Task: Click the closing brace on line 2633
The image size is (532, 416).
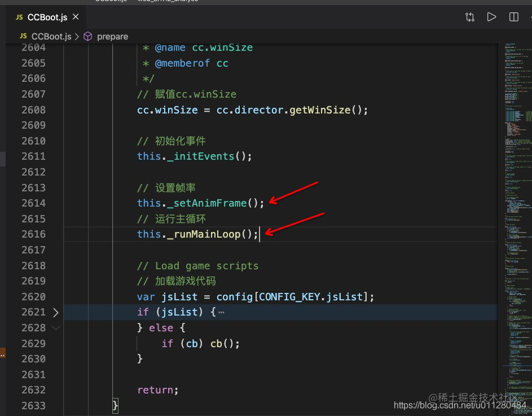Action: tap(115, 406)
